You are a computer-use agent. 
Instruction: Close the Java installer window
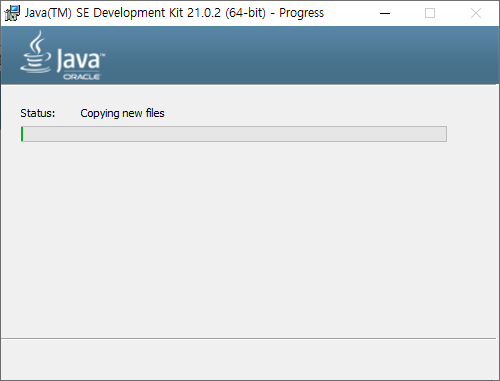coord(476,13)
